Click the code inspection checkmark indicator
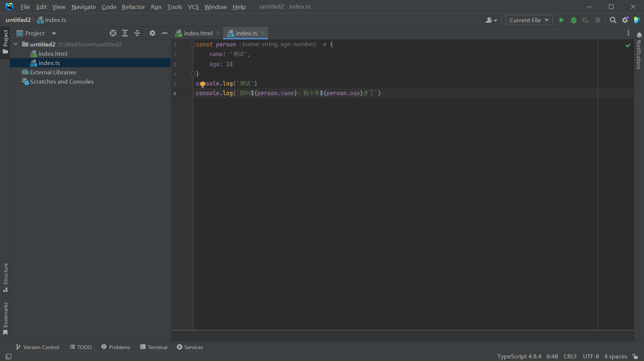 628,45
